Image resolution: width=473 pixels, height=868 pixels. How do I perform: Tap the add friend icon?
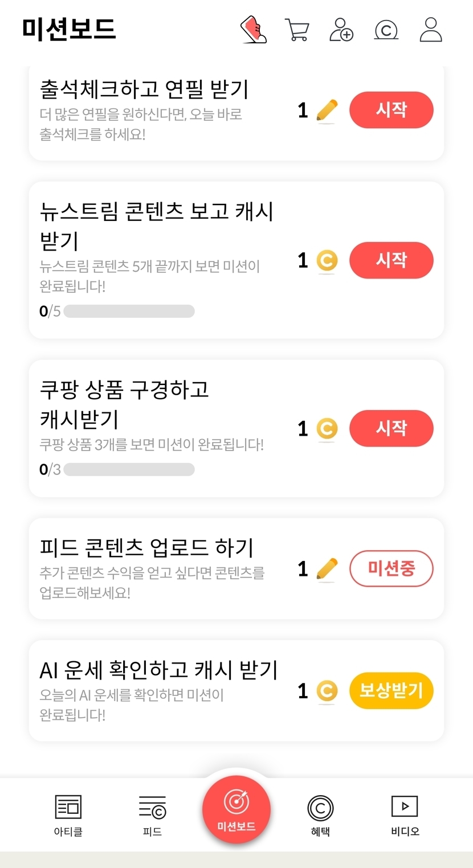[x=341, y=30]
